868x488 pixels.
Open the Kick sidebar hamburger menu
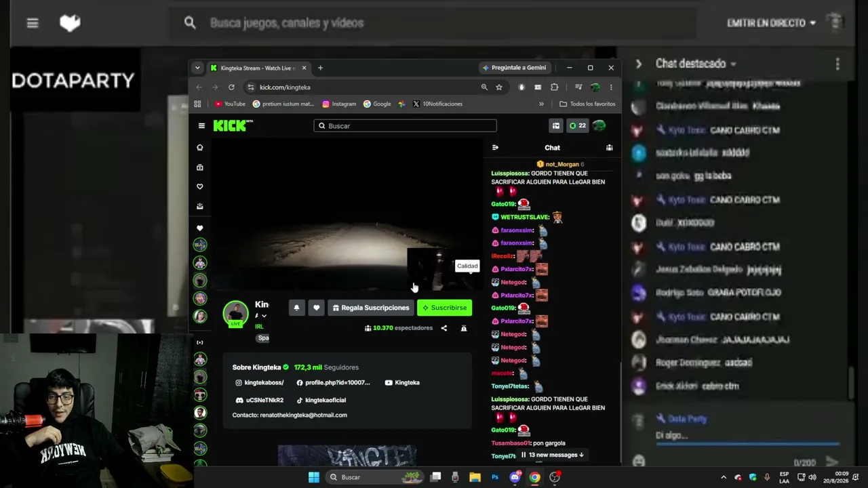201,125
